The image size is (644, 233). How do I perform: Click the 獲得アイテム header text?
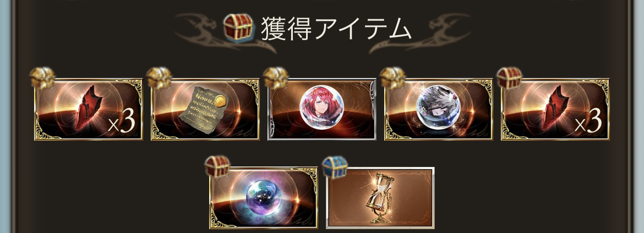click(x=336, y=29)
